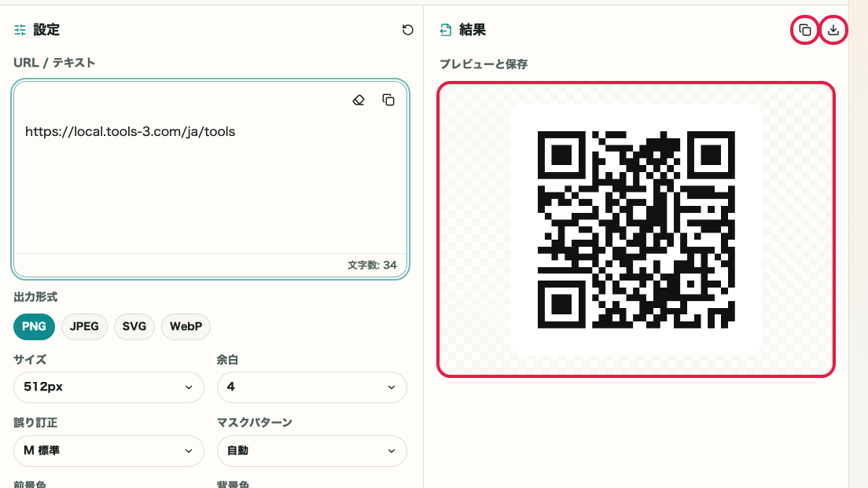This screenshot has width=868, height=488.
Task: Click the result icon beside 結果
Action: coord(446,30)
